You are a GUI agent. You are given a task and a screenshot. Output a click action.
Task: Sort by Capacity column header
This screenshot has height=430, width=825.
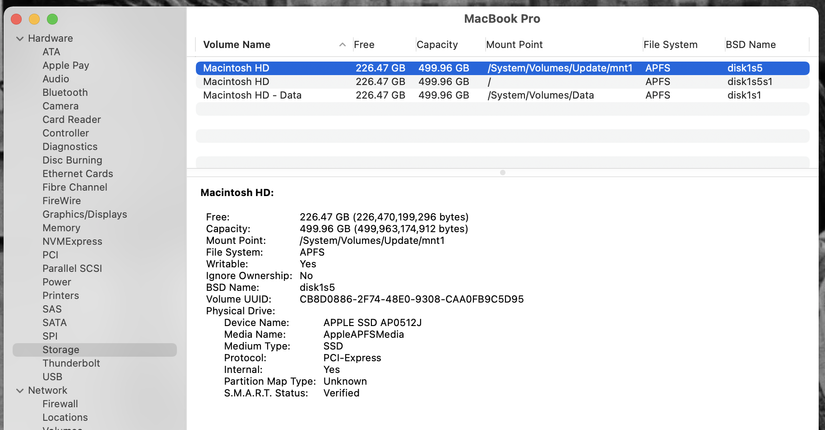pyautogui.click(x=437, y=45)
